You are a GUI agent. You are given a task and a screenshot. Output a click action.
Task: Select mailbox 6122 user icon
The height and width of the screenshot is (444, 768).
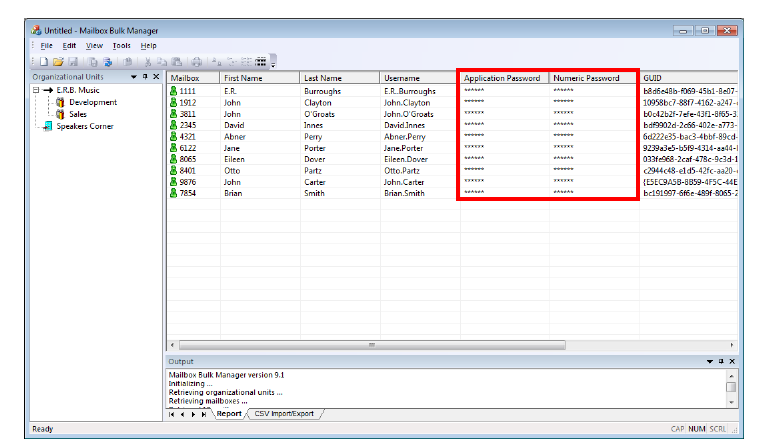click(x=173, y=148)
